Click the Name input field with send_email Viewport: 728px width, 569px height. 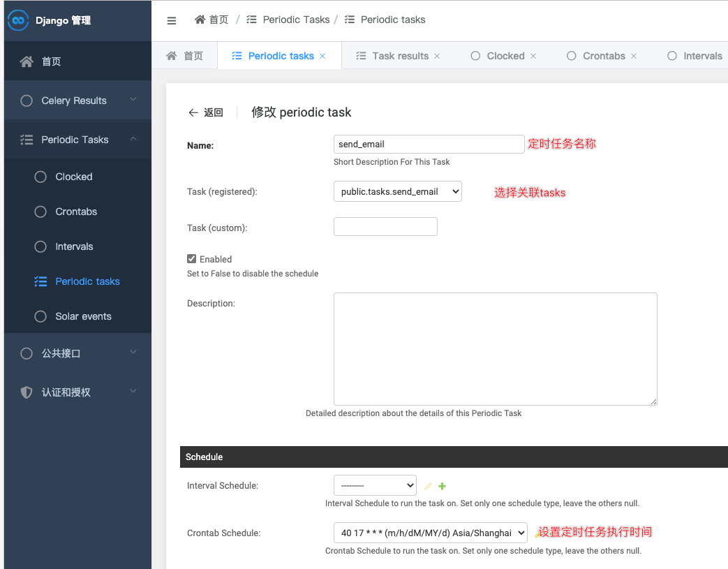[x=429, y=144]
